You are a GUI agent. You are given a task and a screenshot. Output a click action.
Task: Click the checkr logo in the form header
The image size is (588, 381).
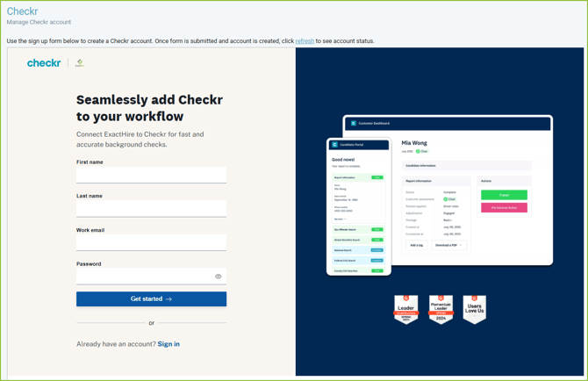pyautogui.click(x=44, y=63)
